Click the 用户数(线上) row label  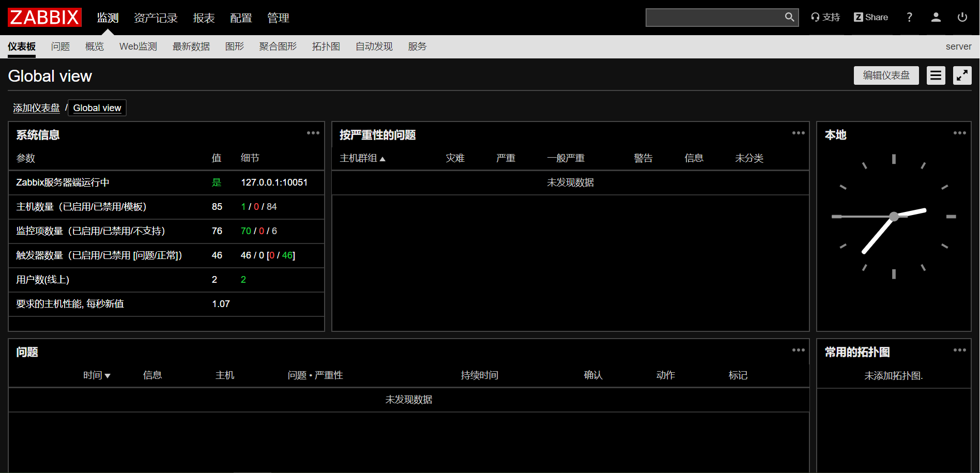[x=42, y=280]
